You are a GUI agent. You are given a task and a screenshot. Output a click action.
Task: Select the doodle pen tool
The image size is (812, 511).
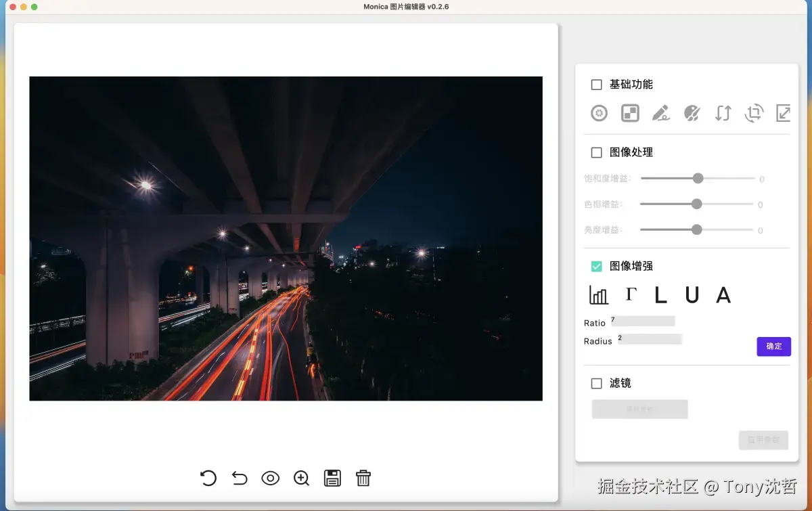click(661, 113)
